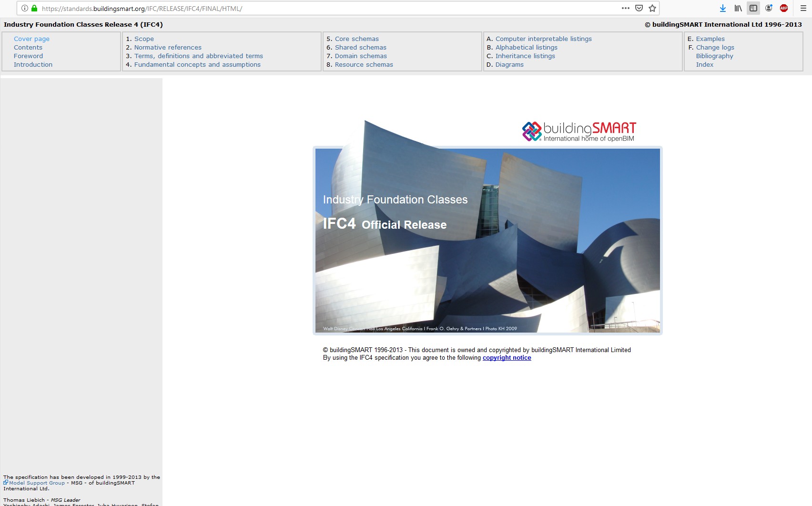Open Core schemas section
Viewport: 812px width, 506px height.
[356, 39]
